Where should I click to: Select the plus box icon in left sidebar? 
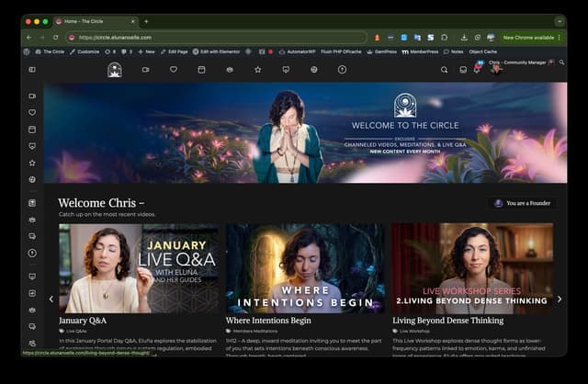point(32,293)
